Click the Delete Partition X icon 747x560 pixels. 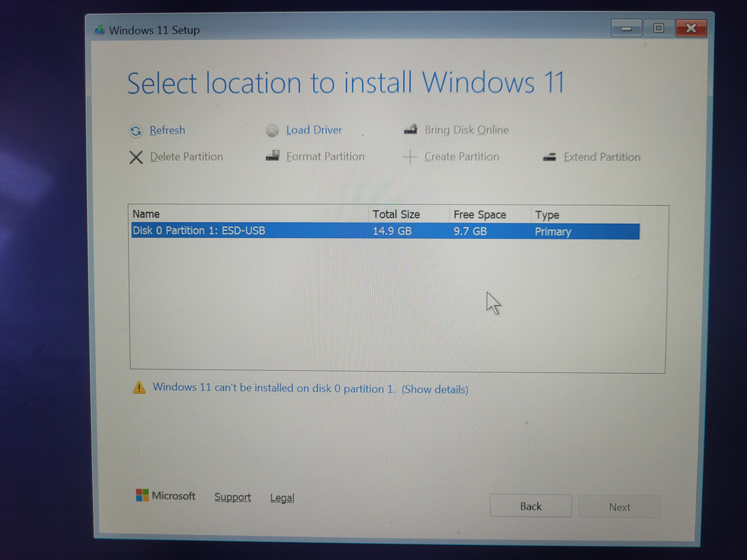pos(136,157)
